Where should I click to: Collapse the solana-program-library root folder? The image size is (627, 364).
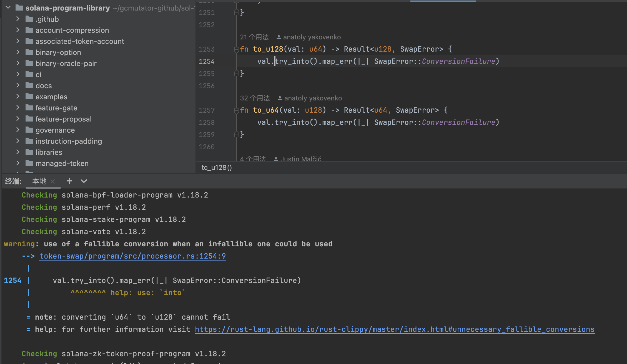pos(8,8)
